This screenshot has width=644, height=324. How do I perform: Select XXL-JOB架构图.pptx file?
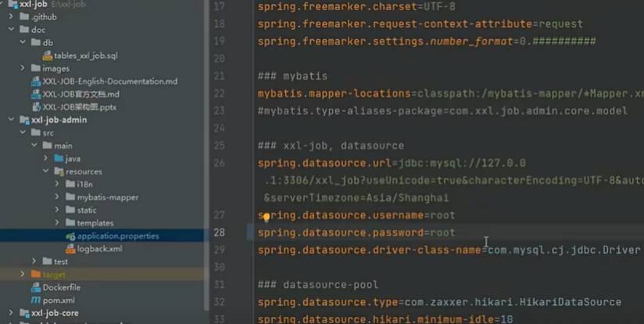pos(80,107)
